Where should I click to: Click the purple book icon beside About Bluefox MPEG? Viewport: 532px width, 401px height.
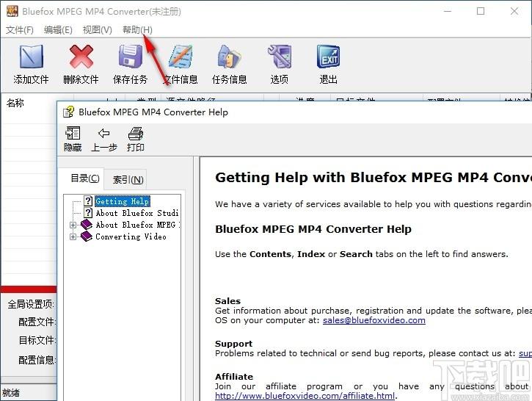click(87, 224)
